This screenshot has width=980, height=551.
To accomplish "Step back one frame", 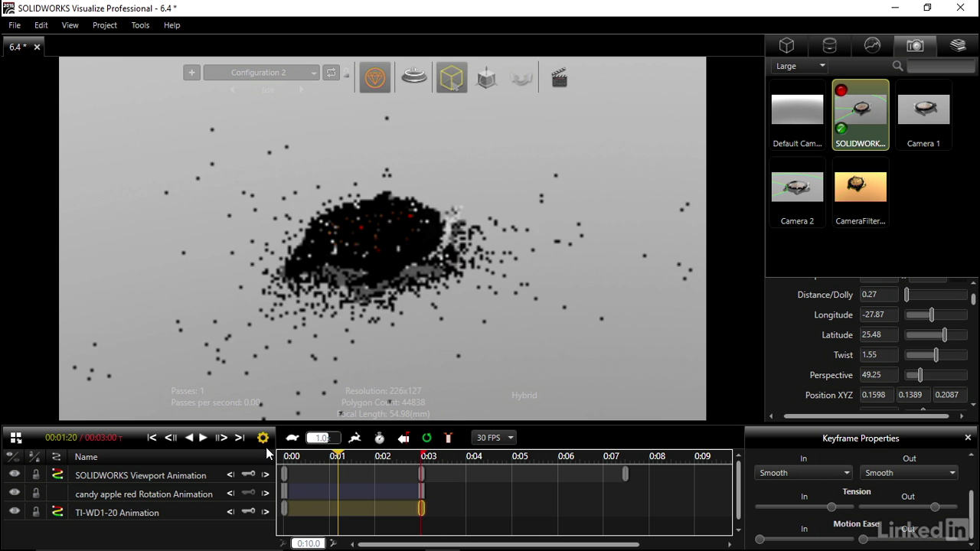I will click(x=171, y=438).
